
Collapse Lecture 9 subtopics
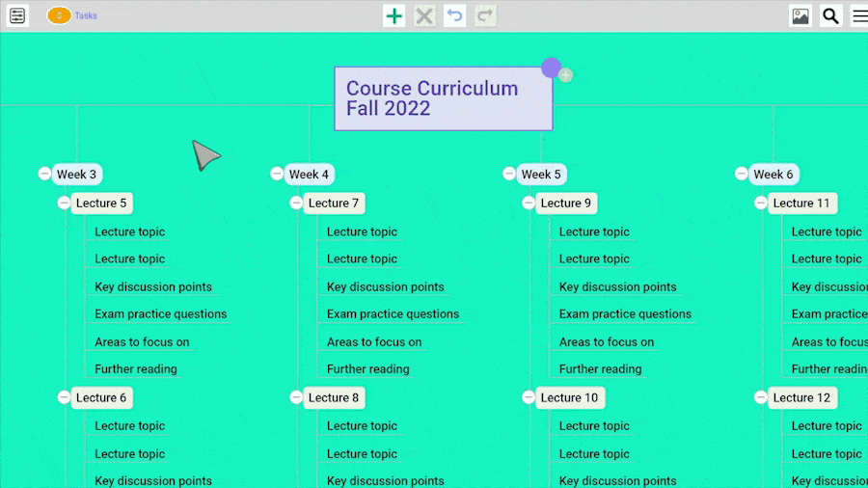coord(529,203)
